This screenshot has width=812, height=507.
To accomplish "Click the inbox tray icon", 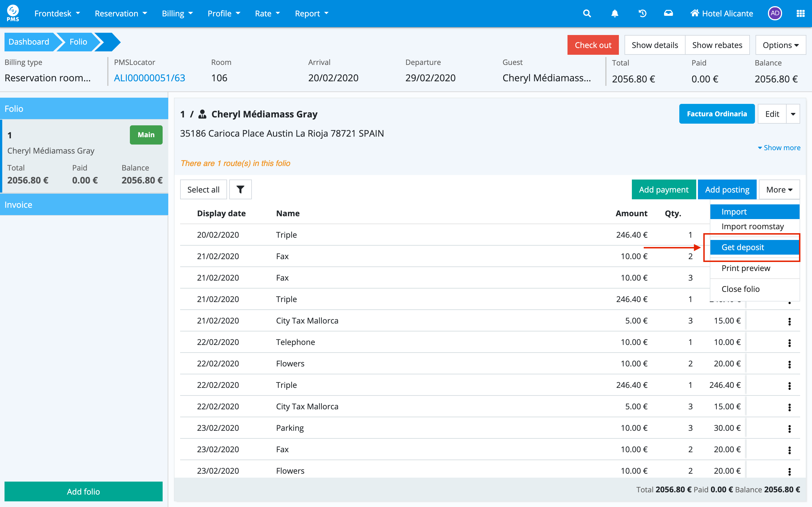I will (x=668, y=14).
